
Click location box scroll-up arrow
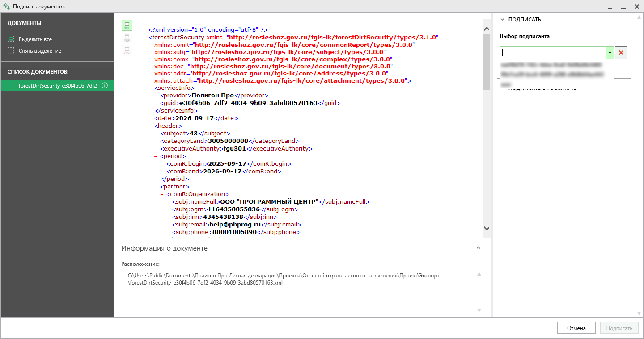479,274
